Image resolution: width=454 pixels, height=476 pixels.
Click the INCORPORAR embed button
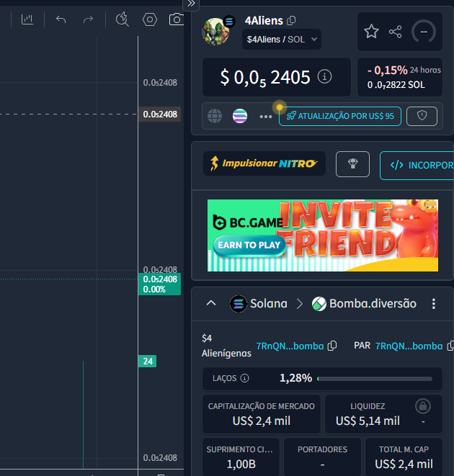[x=417, y=166]
